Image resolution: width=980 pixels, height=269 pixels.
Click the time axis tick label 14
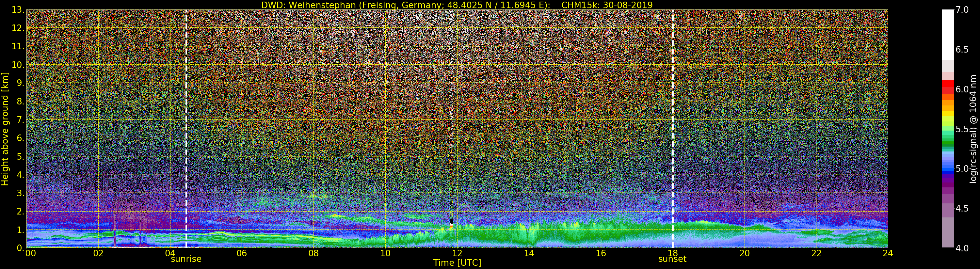529,253
